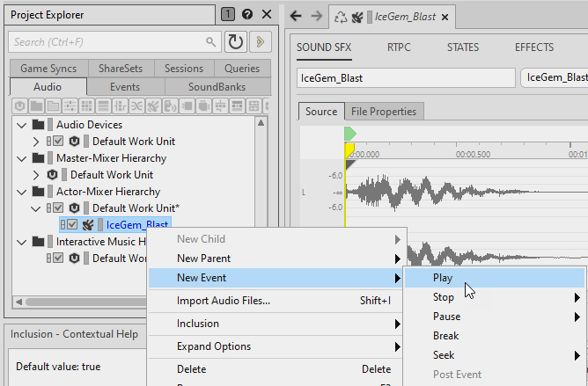This screenshot has height=386, width=588.
Task: Toggle the Actor-Mixer Default Work Unit checkbox
Action: [58, 208]
